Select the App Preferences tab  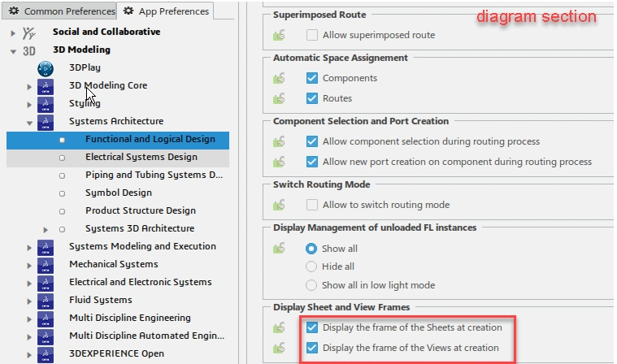[167, 12]
